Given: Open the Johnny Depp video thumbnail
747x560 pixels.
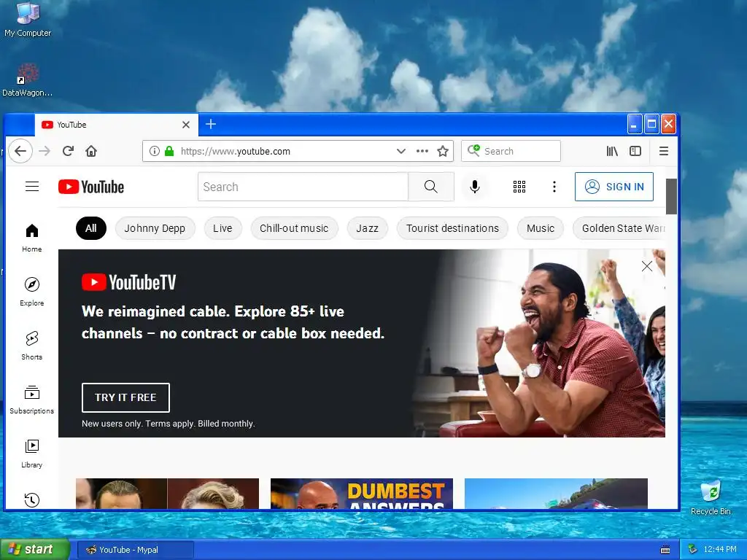Looking at the screenshot, I should (x=167, y=494).
